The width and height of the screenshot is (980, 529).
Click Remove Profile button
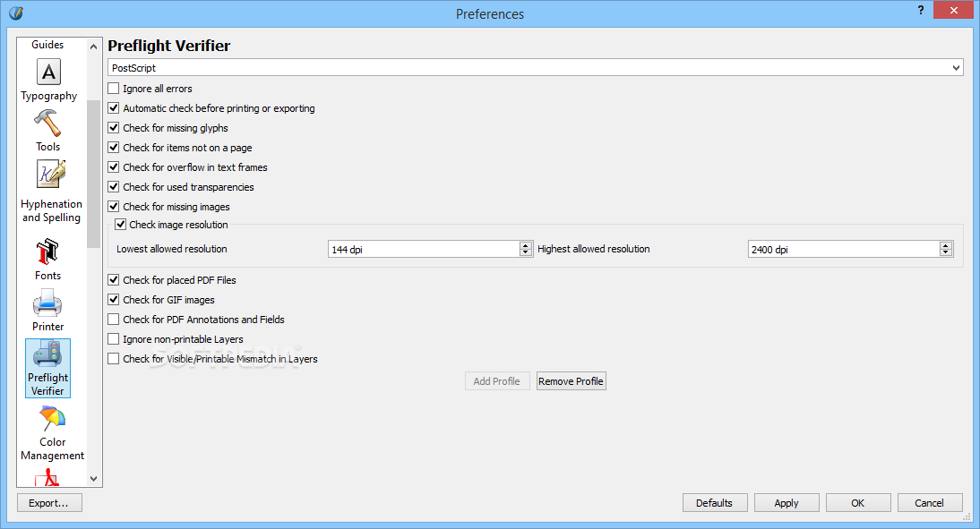point(571,381)
